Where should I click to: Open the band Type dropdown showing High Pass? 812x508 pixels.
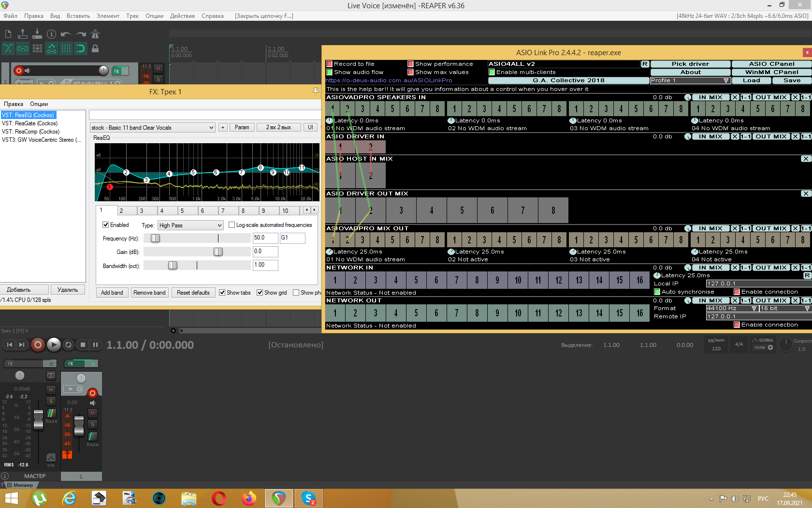point(190,225)
